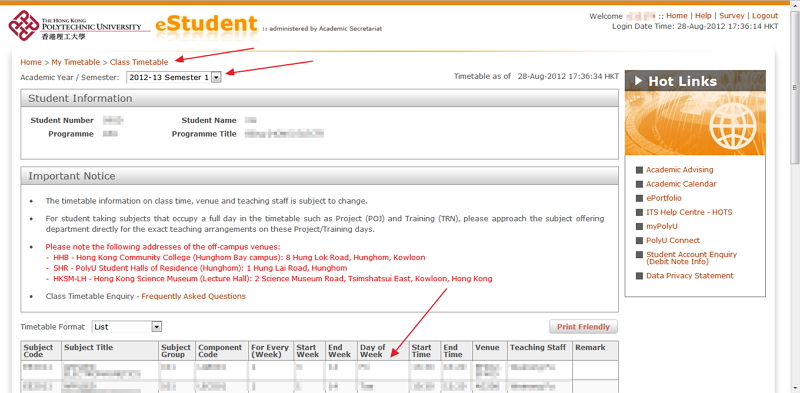This screenshot has width=800, height=393.
Task: Click the Teaching Staff column header
Action: pos(539,351)
